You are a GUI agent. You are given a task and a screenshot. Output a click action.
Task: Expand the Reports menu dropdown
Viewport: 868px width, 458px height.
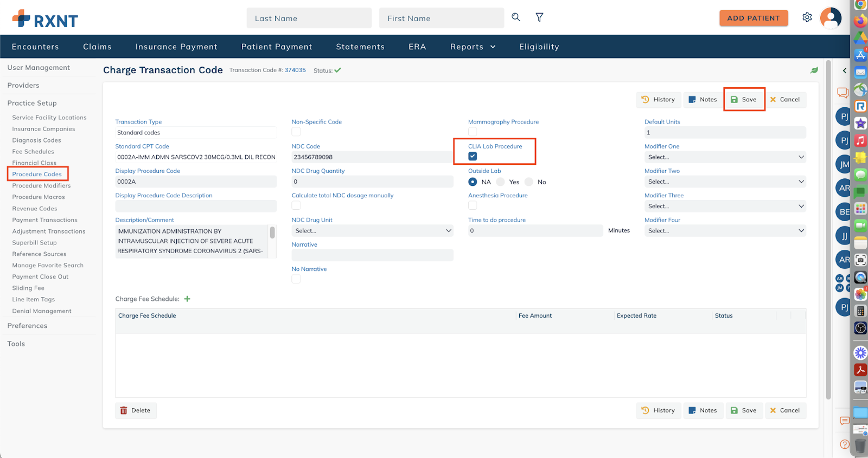point(473,47)
